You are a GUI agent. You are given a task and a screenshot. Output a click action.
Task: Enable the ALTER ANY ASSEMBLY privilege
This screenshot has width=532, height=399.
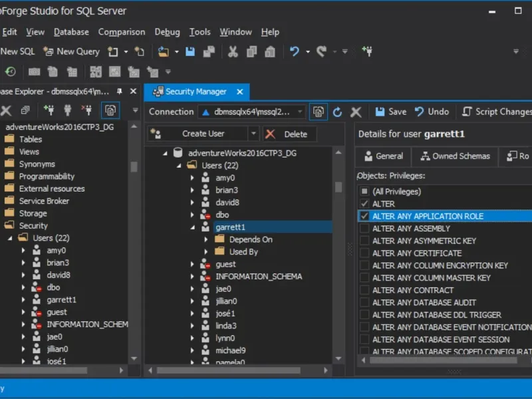click(364, 229)
